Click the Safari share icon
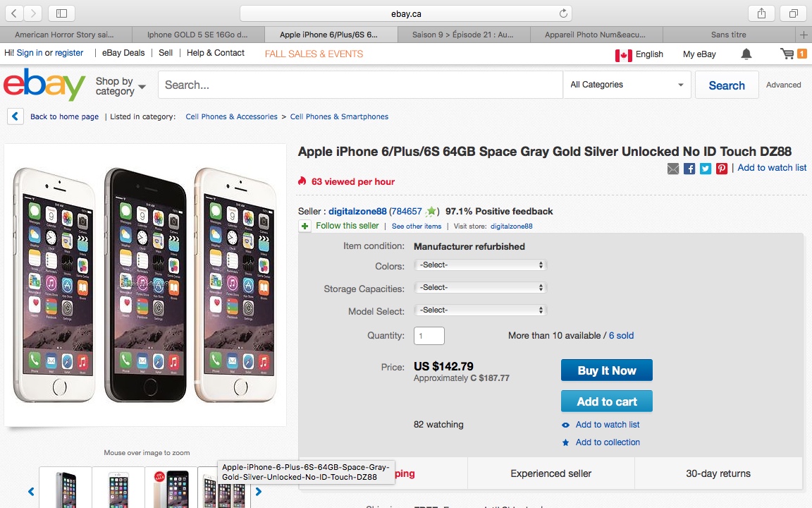The image size is (812, 508). 762,13
